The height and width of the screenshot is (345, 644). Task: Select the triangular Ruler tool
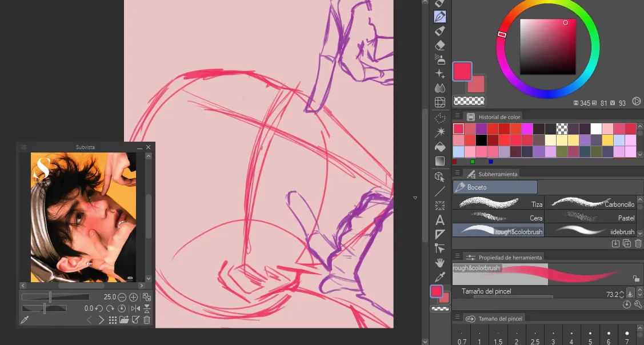tap(440, 235)
